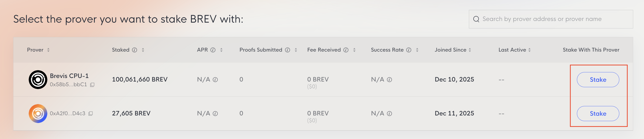Image resolution: width=644 pixels, height=139 pixels.
Task: Click the Success Rate header info icon
Action: tap(408, 50)
